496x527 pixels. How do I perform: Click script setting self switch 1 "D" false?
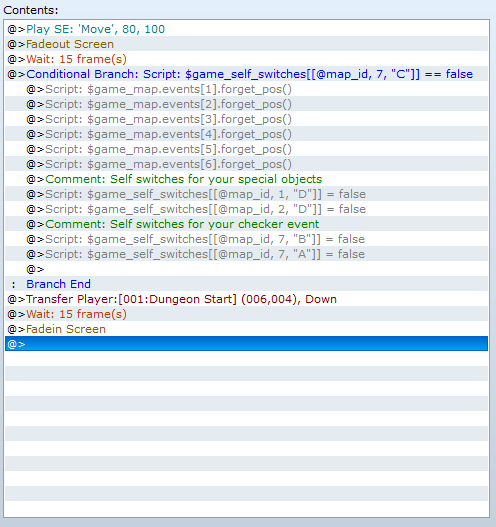(x=246, y=194)
